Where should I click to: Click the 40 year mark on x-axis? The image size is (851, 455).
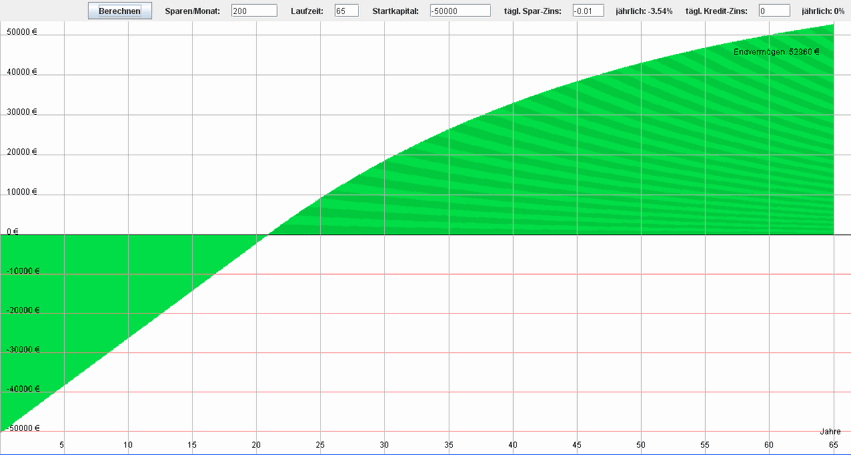click(512, 444)
